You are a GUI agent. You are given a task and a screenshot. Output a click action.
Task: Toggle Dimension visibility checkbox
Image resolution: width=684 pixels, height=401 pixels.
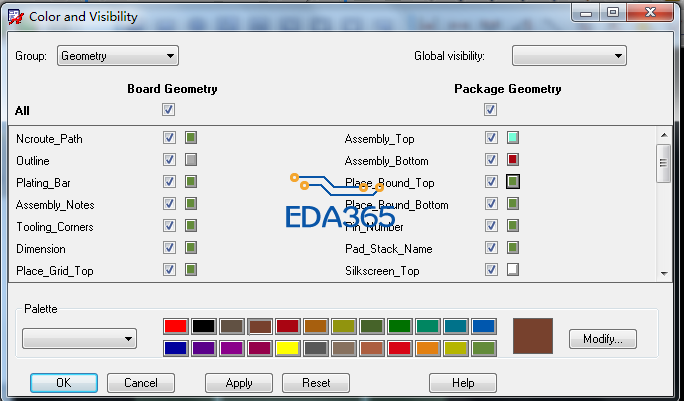[169, 247]
